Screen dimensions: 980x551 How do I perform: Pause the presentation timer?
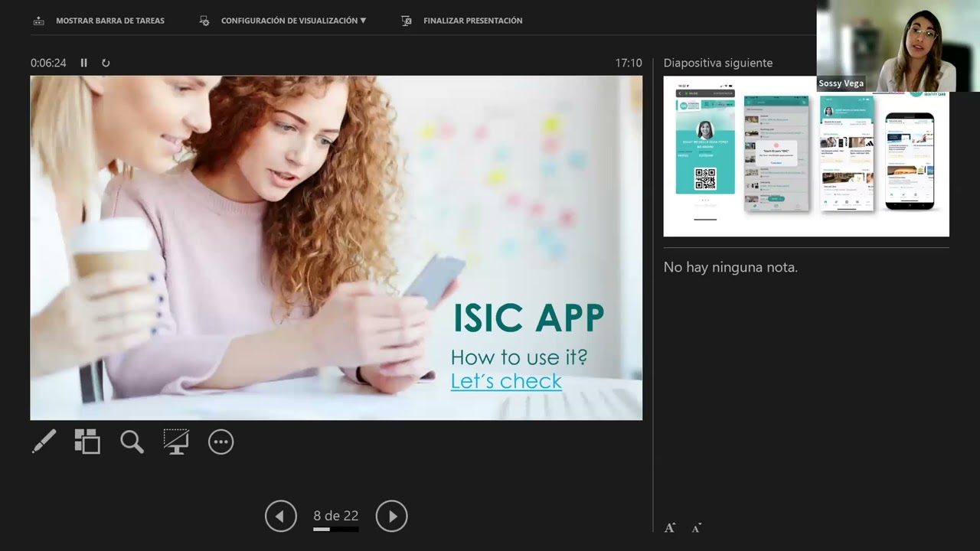(x=84, y=63)
